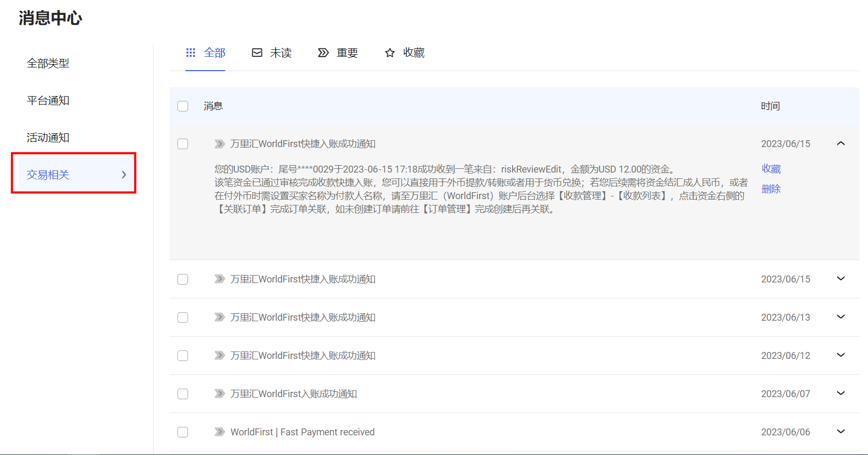Click the 删除 link to delete the message
868x455 pixels.
click(x=771, y=189)
